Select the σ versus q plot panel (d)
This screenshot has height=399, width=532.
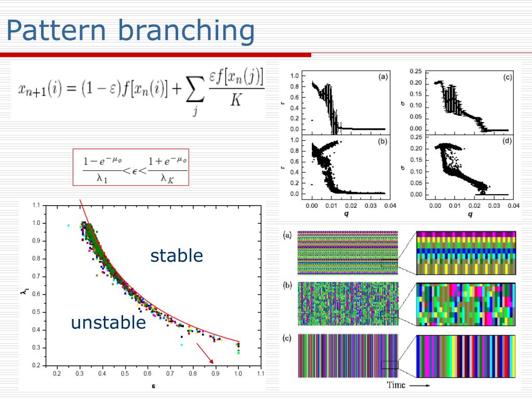tap(469, 167)
